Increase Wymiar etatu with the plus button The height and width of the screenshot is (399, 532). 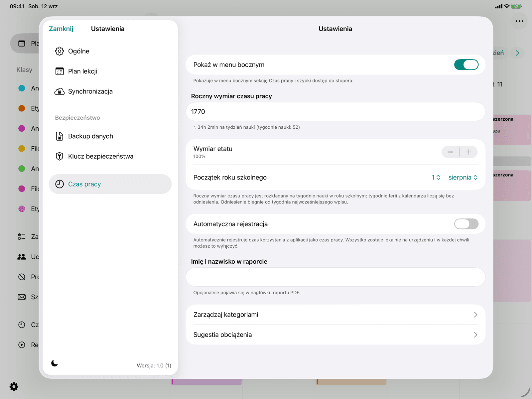coord(469,152)
